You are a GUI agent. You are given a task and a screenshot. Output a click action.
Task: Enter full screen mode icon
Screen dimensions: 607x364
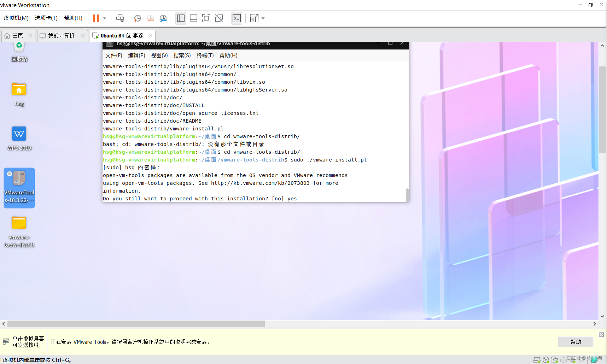[x=206, y=18]
